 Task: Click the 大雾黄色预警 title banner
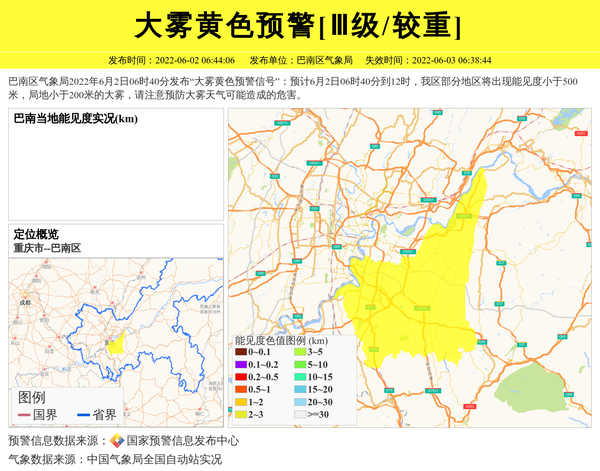299,25
